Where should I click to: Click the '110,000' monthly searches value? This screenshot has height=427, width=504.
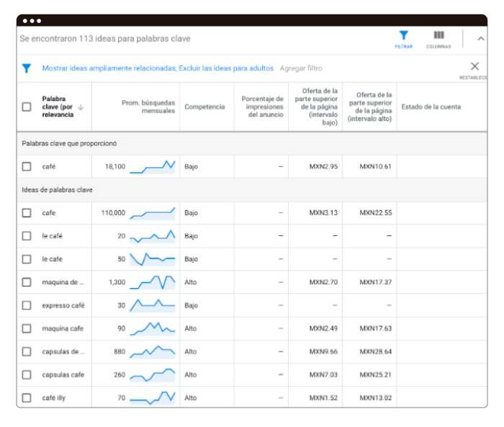(x=113, y=212)
